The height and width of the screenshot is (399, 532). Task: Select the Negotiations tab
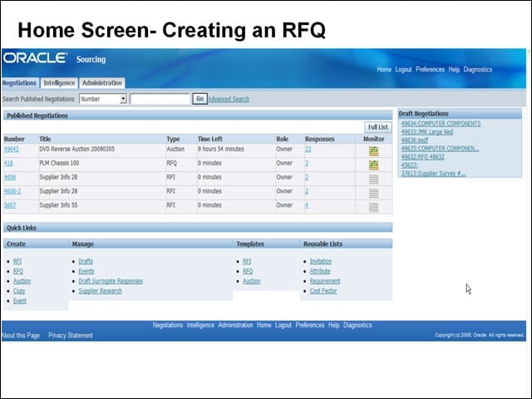tap(20, 83)
